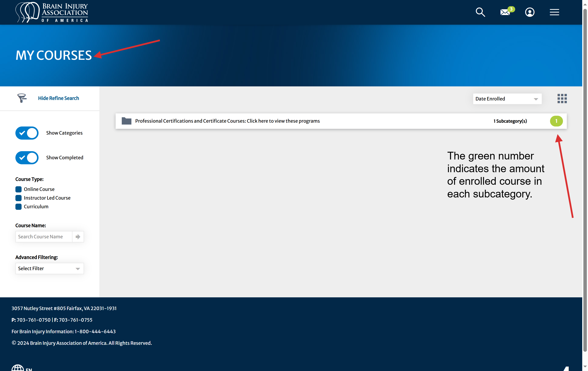Click Hide Refine Search link
This screenshot has width=588, height=371.
[x=58, y=98]
